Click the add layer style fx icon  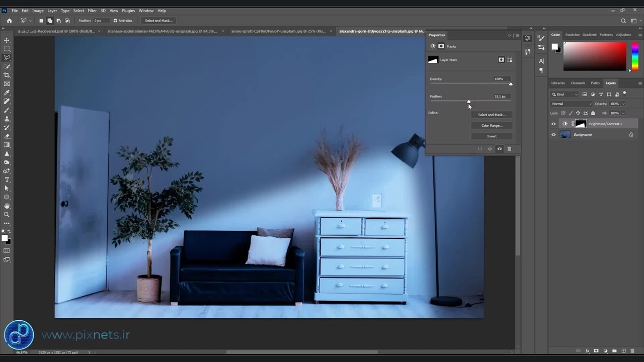pos(587,351)
